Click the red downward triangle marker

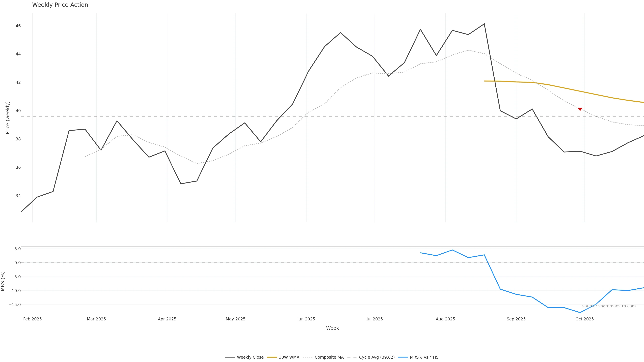pos(580,109)
